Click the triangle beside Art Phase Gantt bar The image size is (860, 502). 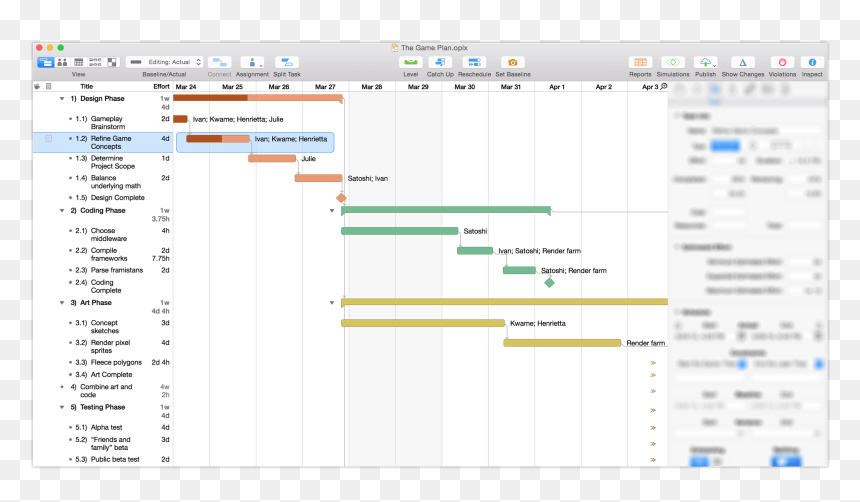[x=332, y=303]
